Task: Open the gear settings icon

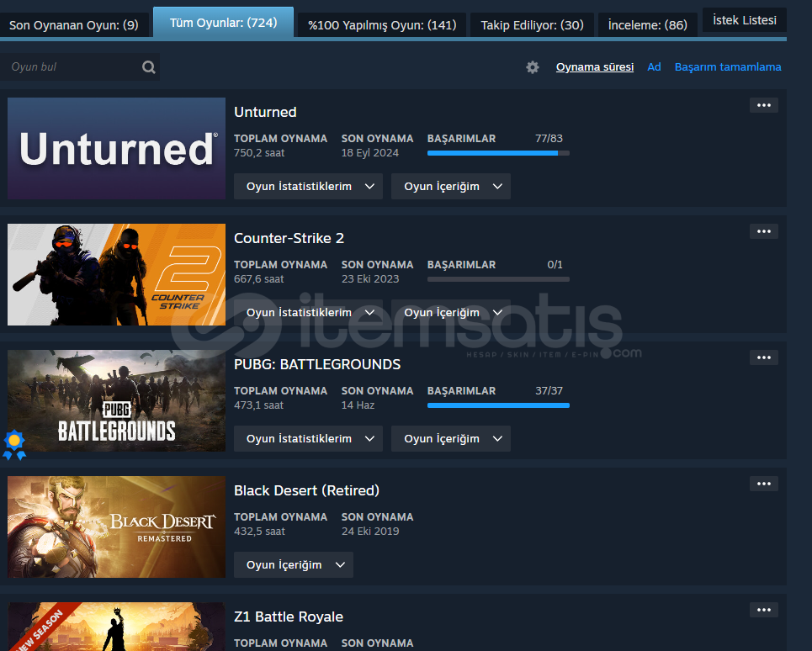Action: 533,67
